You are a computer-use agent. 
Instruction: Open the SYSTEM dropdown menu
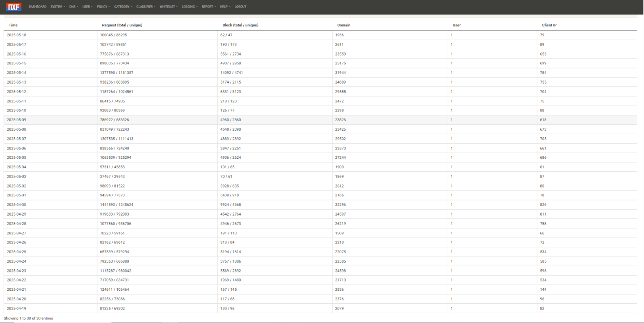click(57, 7)
